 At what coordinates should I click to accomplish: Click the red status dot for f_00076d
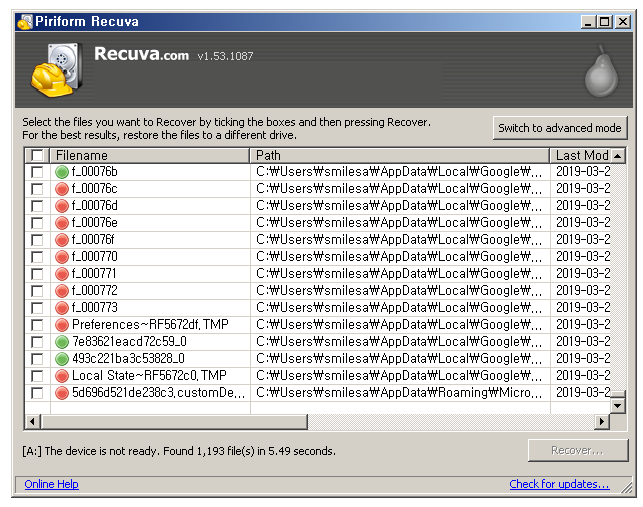point(62,206)
